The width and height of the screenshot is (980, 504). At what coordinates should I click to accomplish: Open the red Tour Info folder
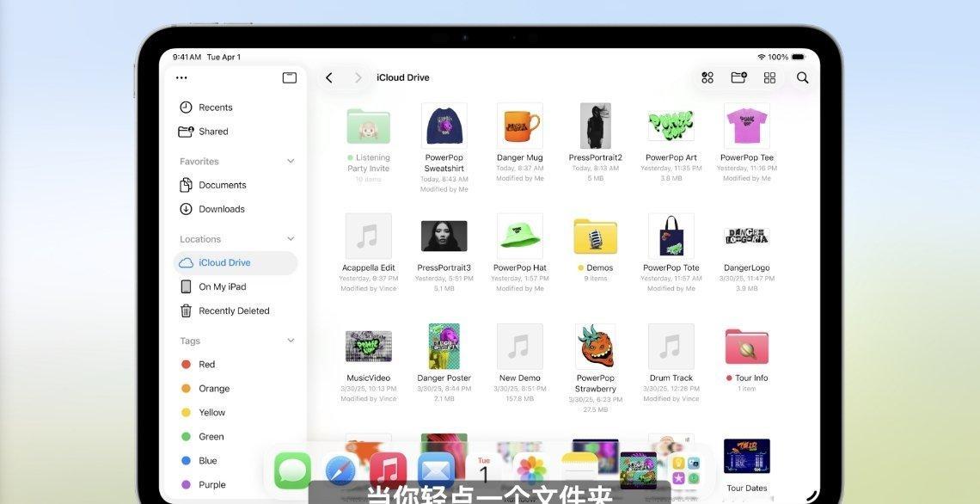point(747,347)
